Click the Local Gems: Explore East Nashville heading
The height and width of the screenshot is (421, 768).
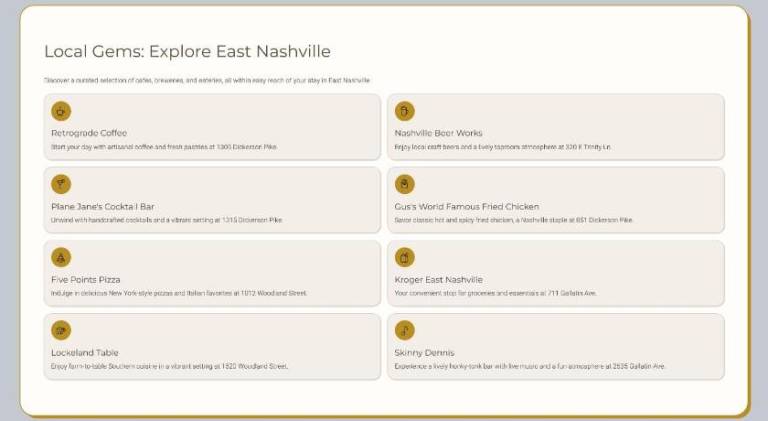[x=188, y=51]
